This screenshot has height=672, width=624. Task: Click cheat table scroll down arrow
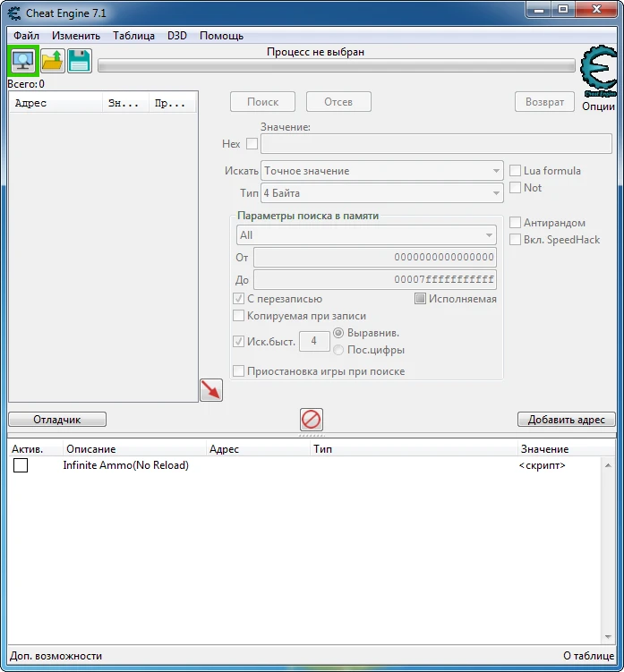click(x=608, y=637)
